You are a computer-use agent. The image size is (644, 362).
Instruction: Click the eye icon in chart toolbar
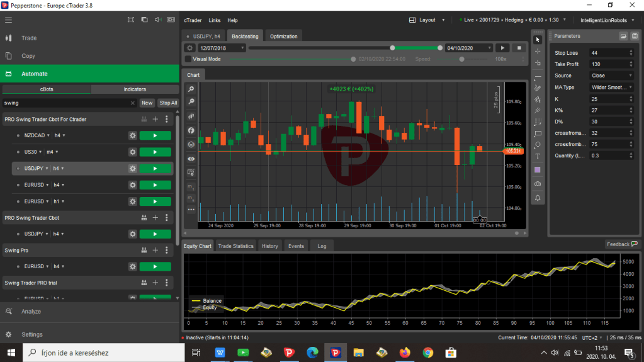pyautogui.click(x=191, y=159)
